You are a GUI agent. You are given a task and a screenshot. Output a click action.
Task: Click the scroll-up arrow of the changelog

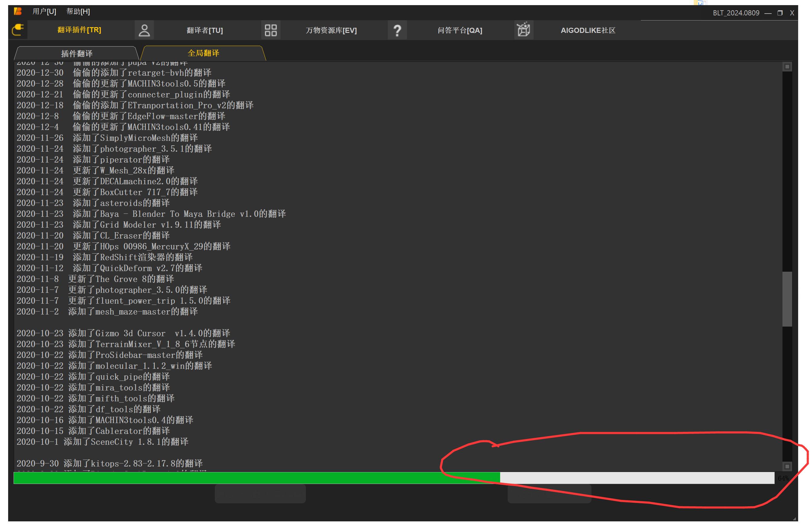point(787,67)
